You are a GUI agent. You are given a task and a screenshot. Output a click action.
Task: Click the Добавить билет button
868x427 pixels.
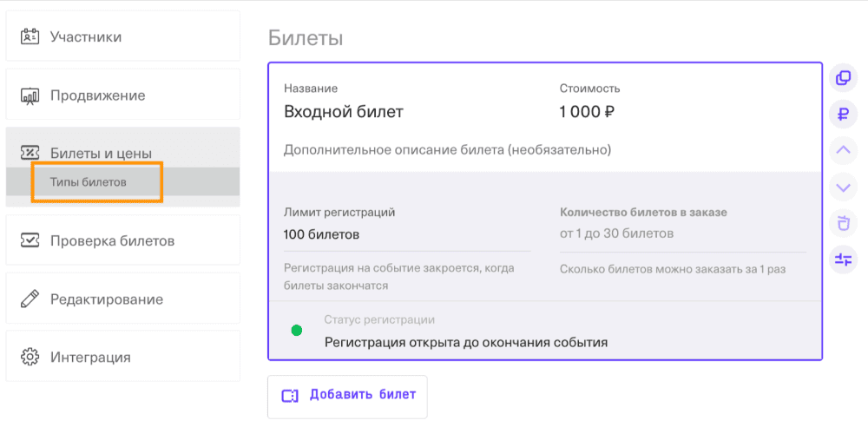click(x=348, y=397)
